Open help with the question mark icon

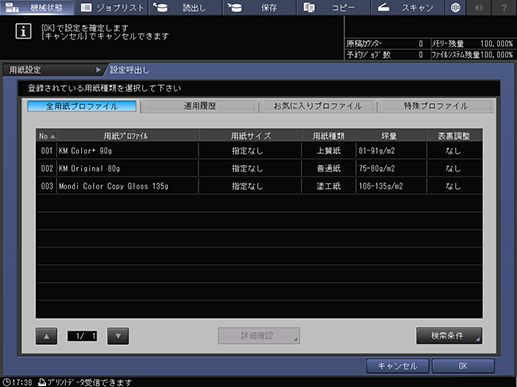point(504,7)
